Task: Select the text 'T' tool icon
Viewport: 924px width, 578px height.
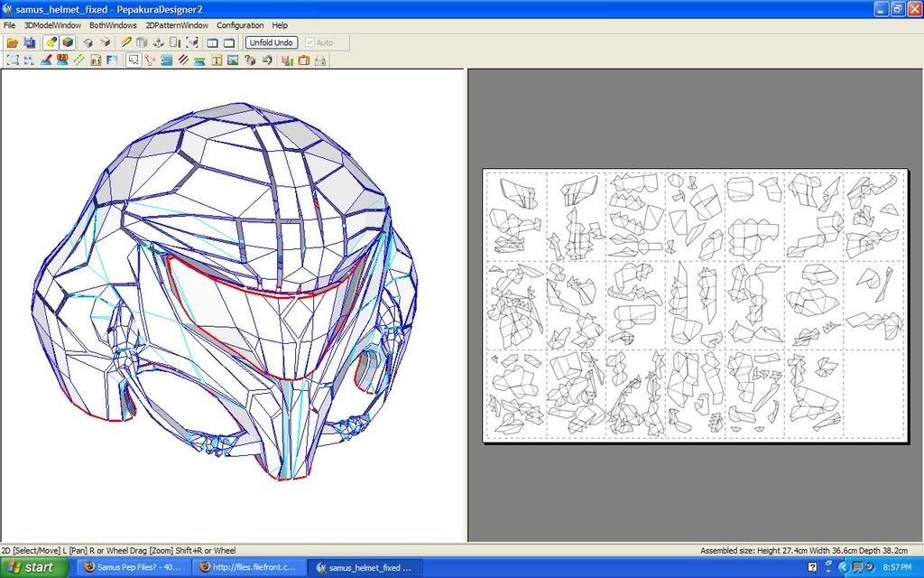Action: click(x=217, y=61)
